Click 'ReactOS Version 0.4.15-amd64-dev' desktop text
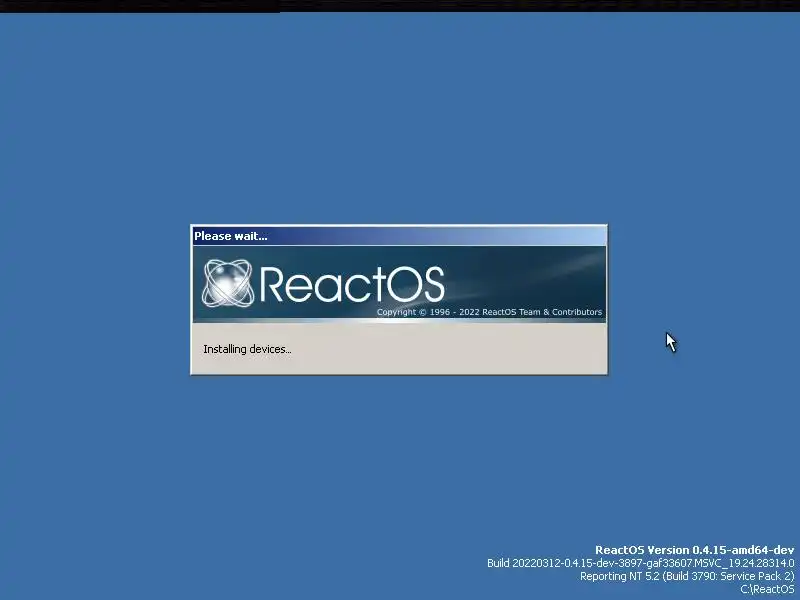The width and height of the screenshot is (800, 600). click(694, 550)
